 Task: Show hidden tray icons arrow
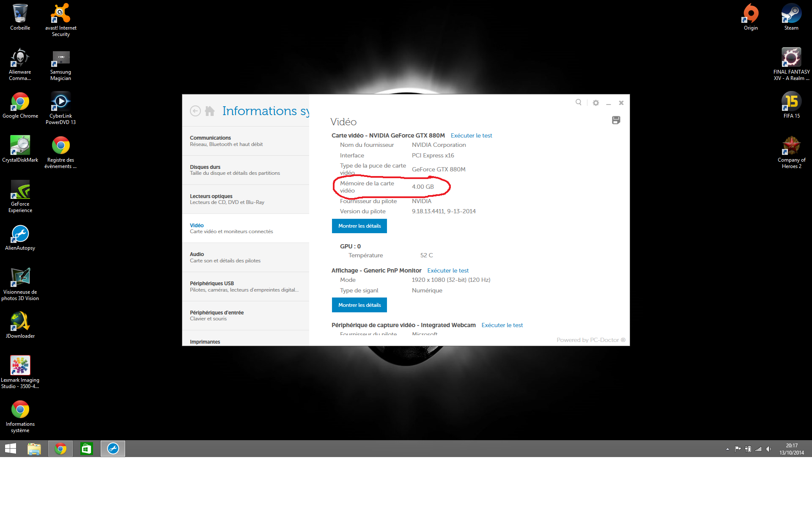pyautogui.click(x=727, y=449)
